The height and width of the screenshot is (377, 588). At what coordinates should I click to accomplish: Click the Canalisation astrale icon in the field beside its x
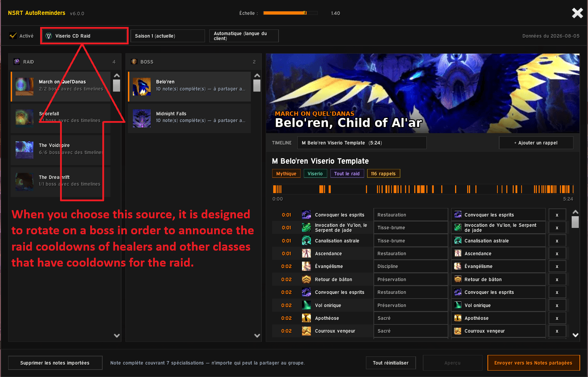pyautogui.click(x=458, y=241)
